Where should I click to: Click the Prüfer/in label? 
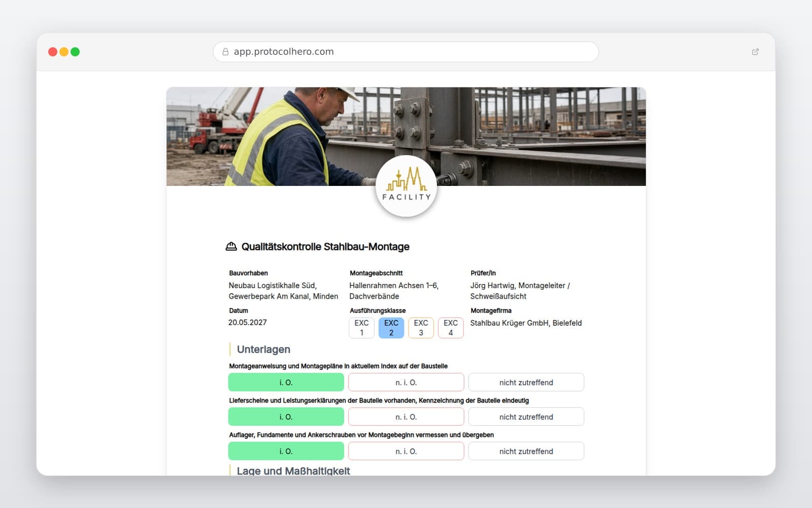point(483,273)
